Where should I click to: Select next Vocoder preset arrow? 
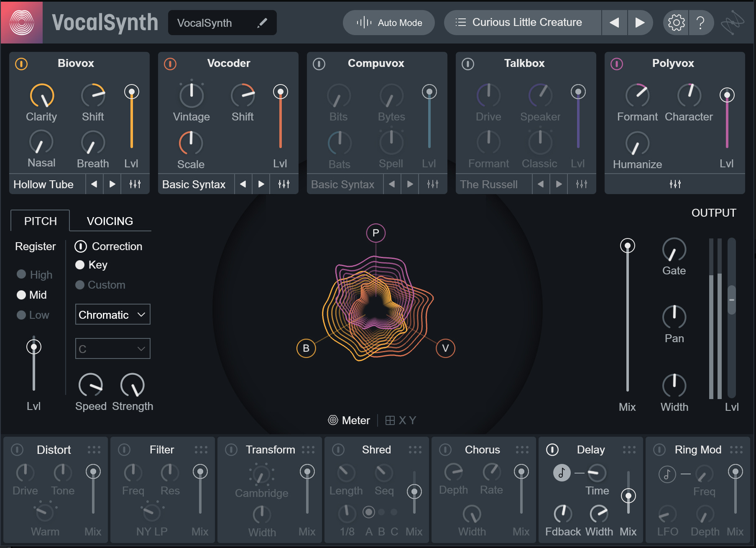(261, 184)
